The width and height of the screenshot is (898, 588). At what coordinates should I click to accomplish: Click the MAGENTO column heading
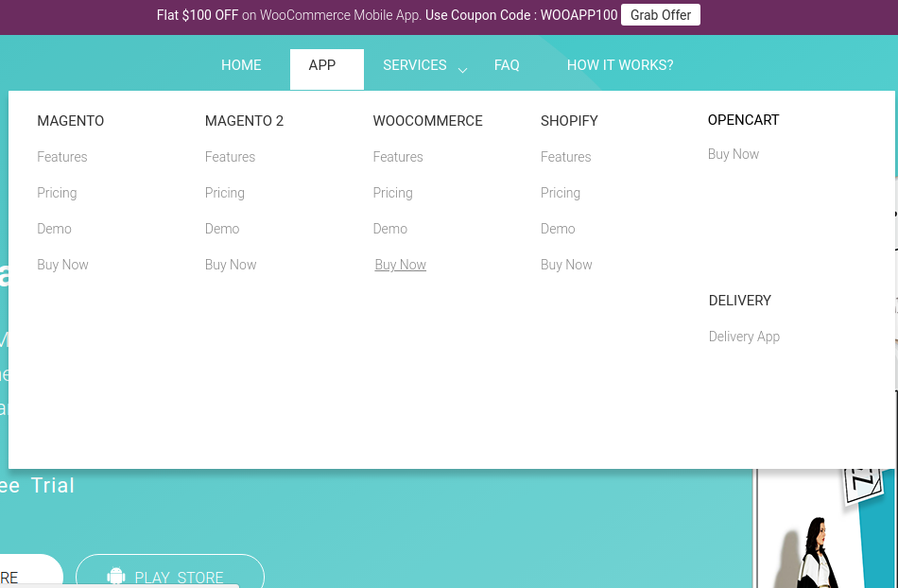point(71,121)
